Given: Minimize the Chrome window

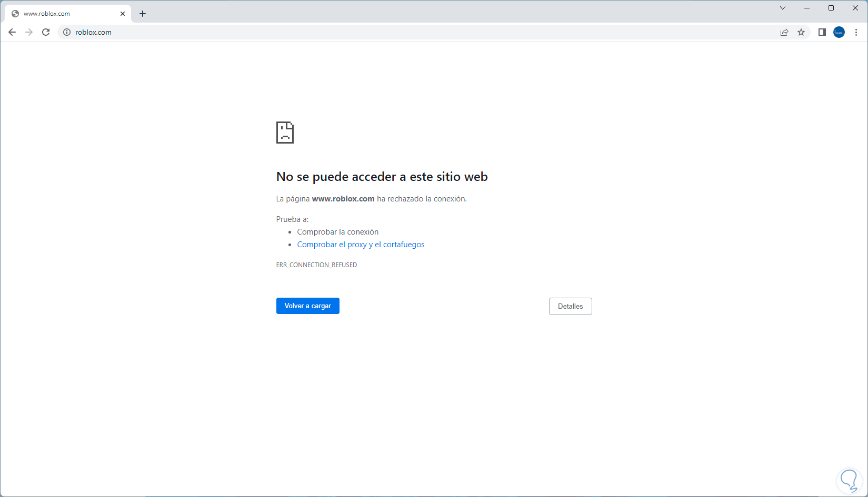Looking at the screenshot, I should [x=807, y=8].
